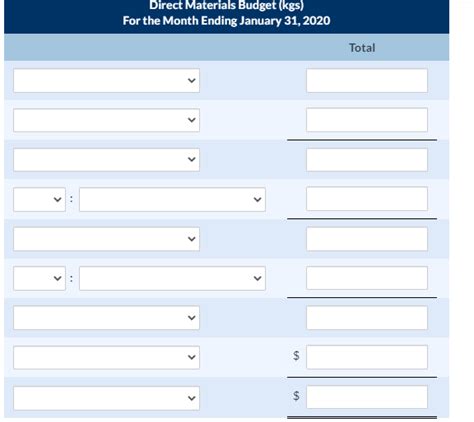Click the third Total input field
474x422 pixels.
click(367, 160)
